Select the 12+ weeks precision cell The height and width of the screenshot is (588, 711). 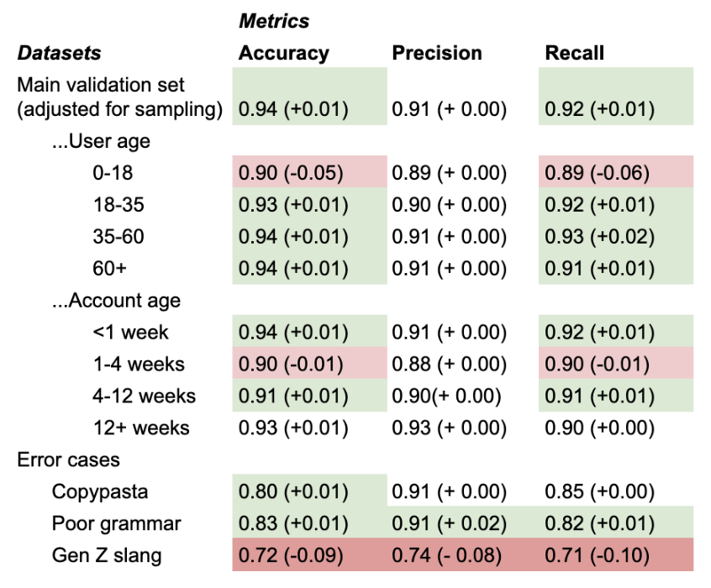pos(449,428)
